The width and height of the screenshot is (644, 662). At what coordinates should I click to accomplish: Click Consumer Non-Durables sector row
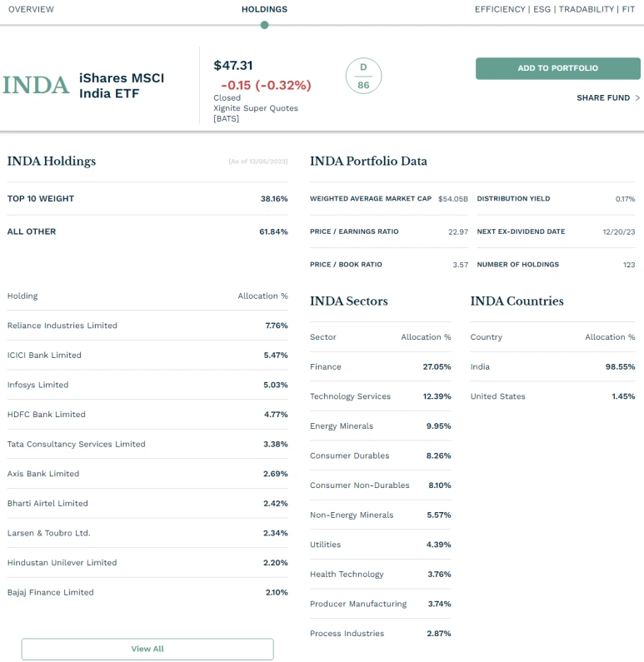pos(381,485)
